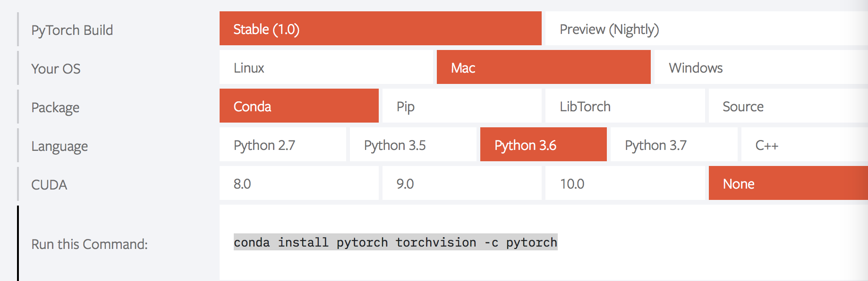868x281 pixels.
Task: Click the Your OS row label
Action: tap(56, 69)
